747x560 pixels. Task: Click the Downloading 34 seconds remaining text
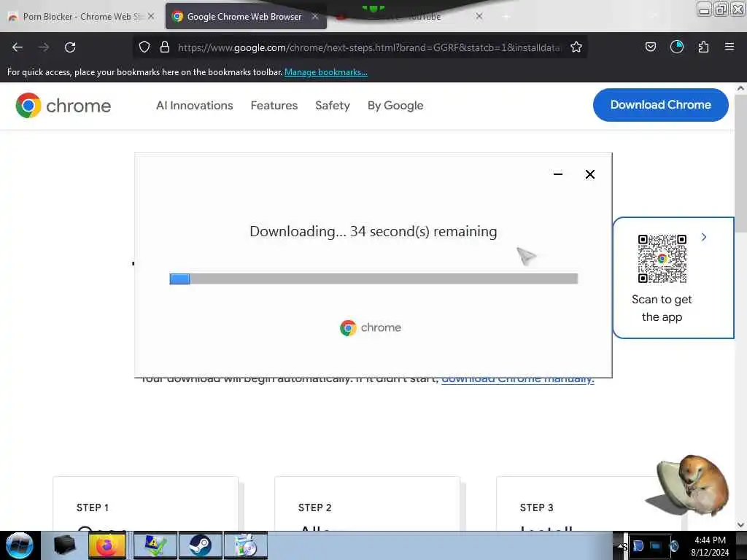pyautogui.click(x=373, y=231)
